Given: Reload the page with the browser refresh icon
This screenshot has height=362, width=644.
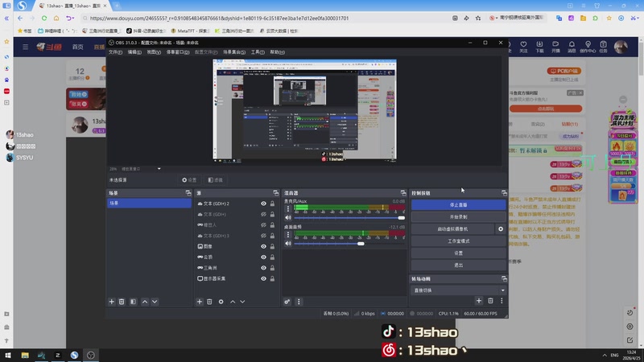Looking at the screenshot, I should pos(44,18).
